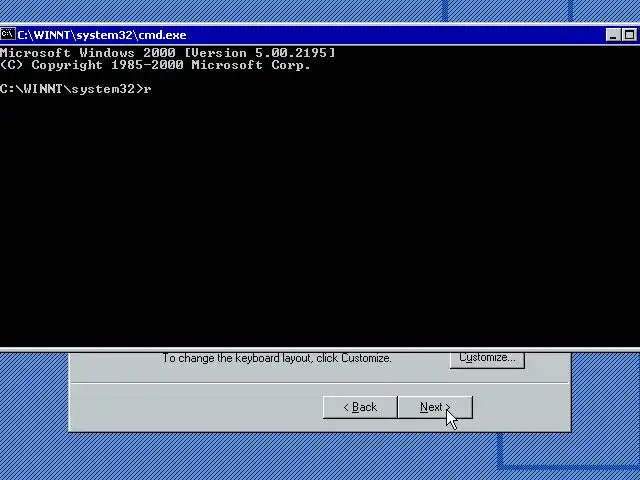
Task: Click the Windows 2000 version line
Action: tap(167, 53)
